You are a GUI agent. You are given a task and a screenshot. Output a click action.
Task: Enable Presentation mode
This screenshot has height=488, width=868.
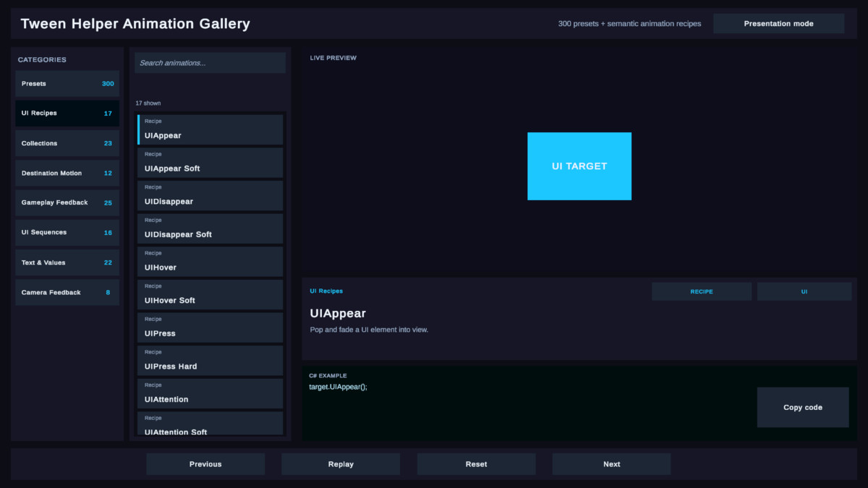point(778,24)
